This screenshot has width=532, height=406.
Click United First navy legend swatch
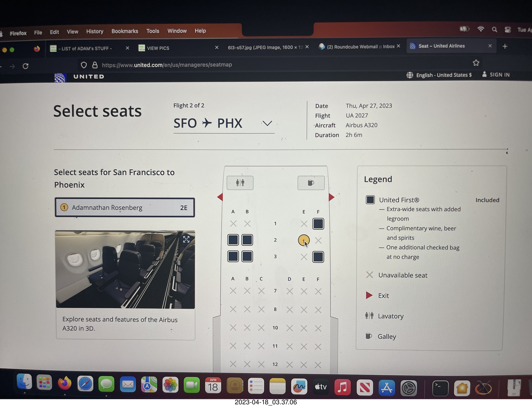(370, 200)
